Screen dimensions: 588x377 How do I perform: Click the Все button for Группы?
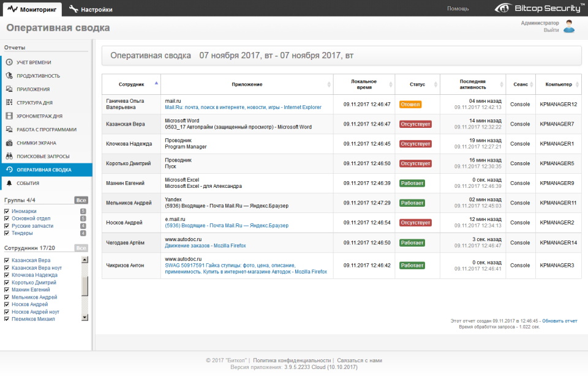click(81, 200)
